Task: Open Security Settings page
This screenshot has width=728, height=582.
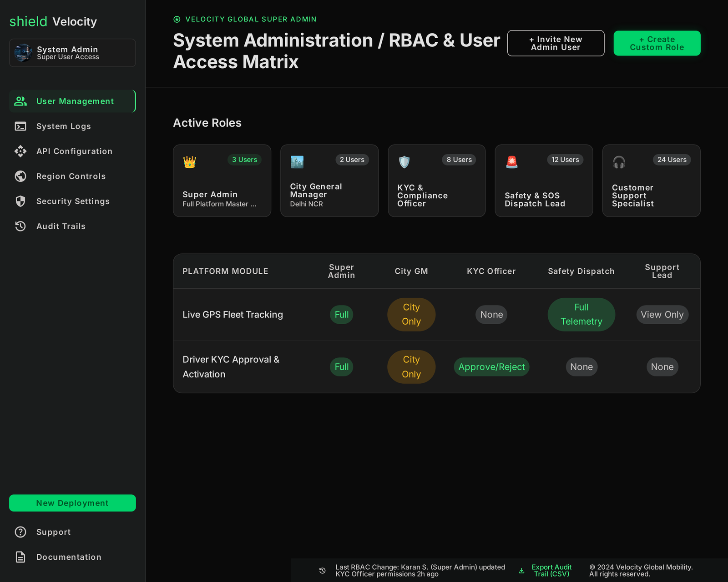Action: 72,201
